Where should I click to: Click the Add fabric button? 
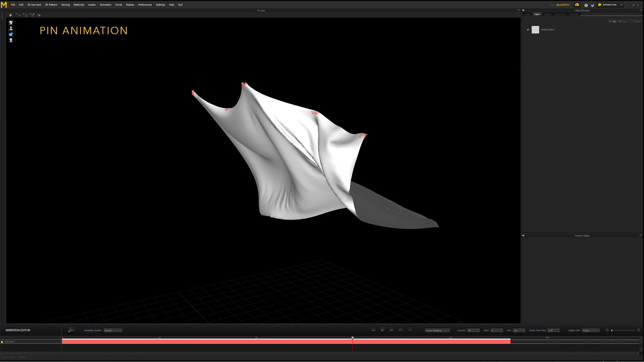(x=612, y=21)
